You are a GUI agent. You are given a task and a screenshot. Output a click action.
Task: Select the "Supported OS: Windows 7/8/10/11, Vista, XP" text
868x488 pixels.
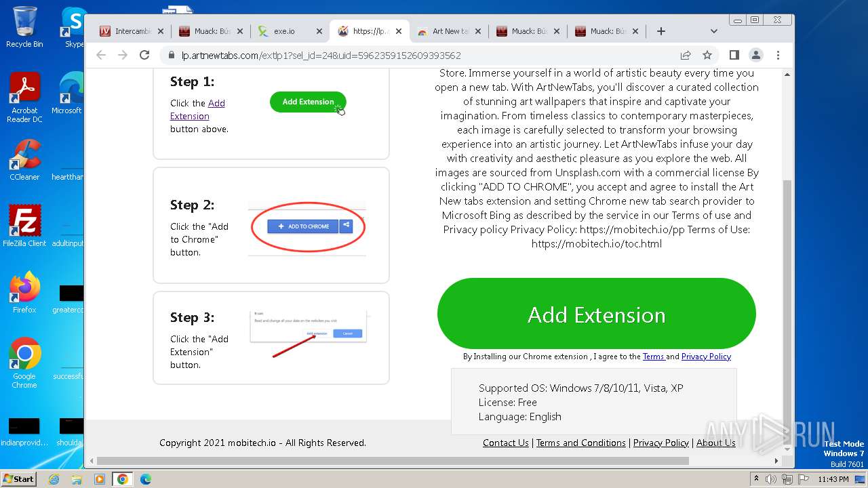pyautogui.click(x=581, y=388)
